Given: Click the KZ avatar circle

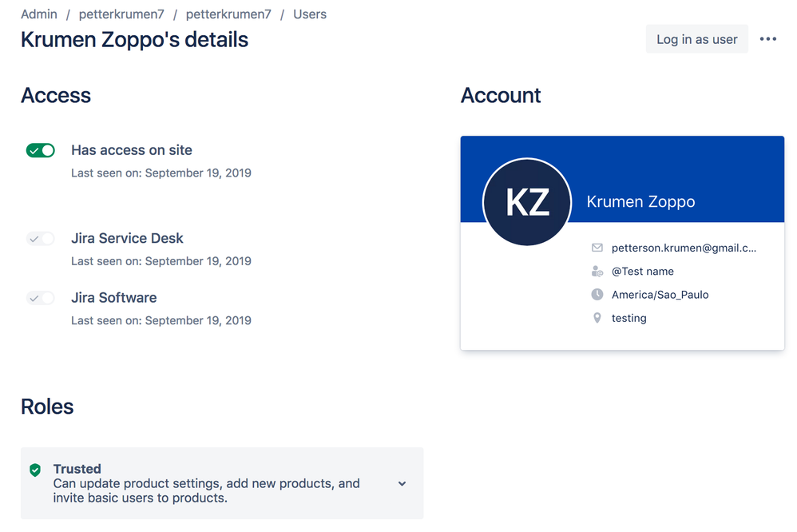Looking at the screenshot, I should (527, 202).
